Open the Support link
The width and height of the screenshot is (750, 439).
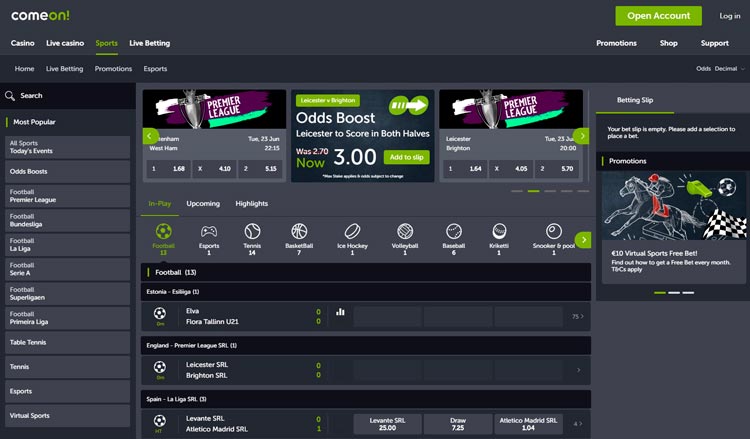[x=715, y=43]
